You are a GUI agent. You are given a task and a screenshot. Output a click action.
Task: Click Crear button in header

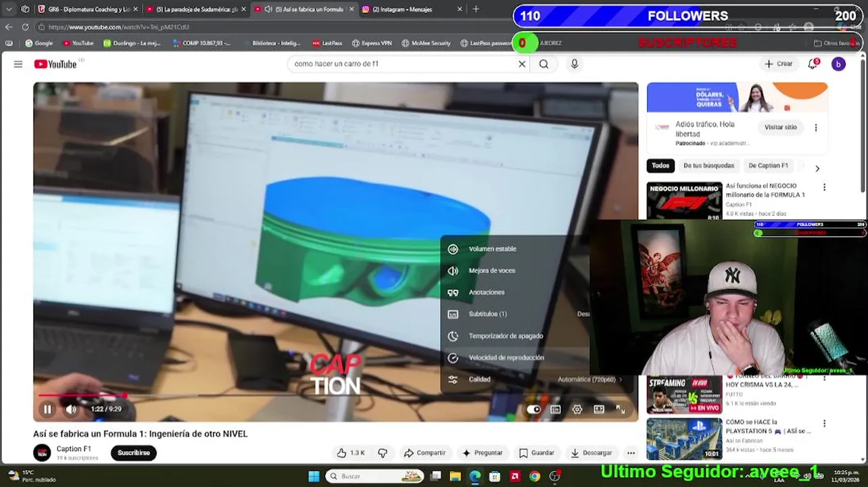778,64
